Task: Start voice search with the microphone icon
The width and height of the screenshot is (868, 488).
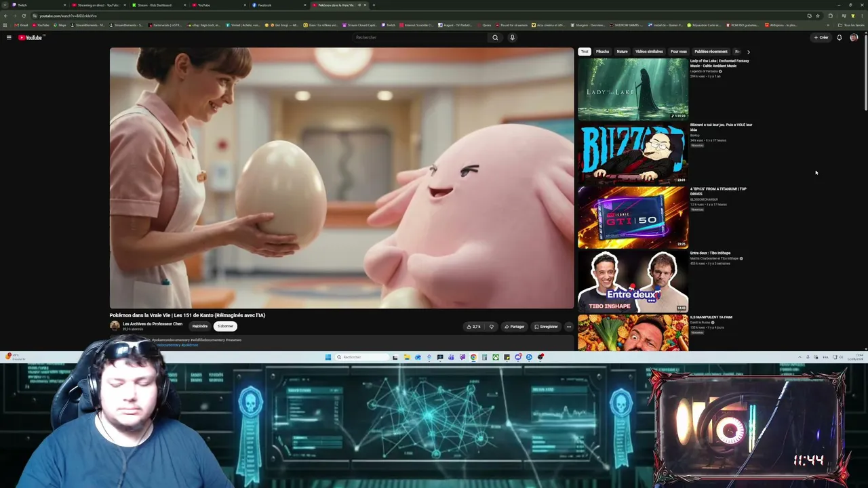Action: click(x=512, y=38)
